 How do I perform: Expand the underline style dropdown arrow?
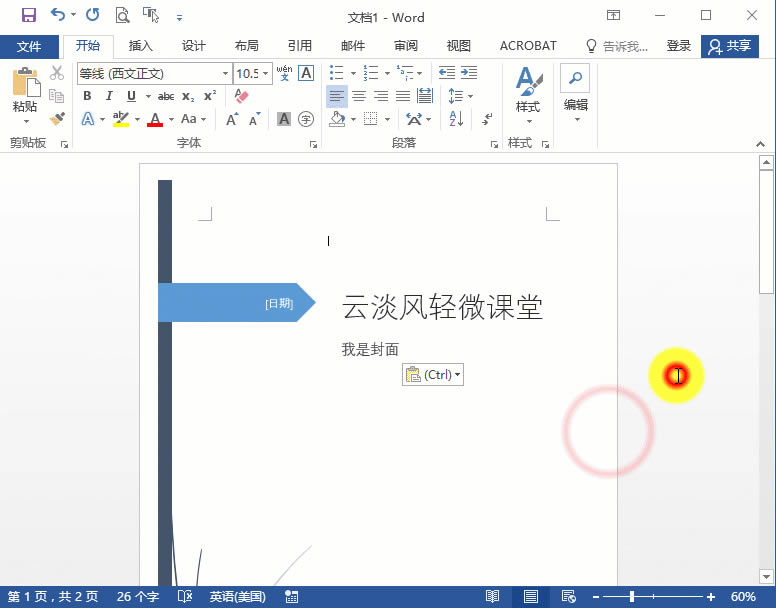(148, 96)
